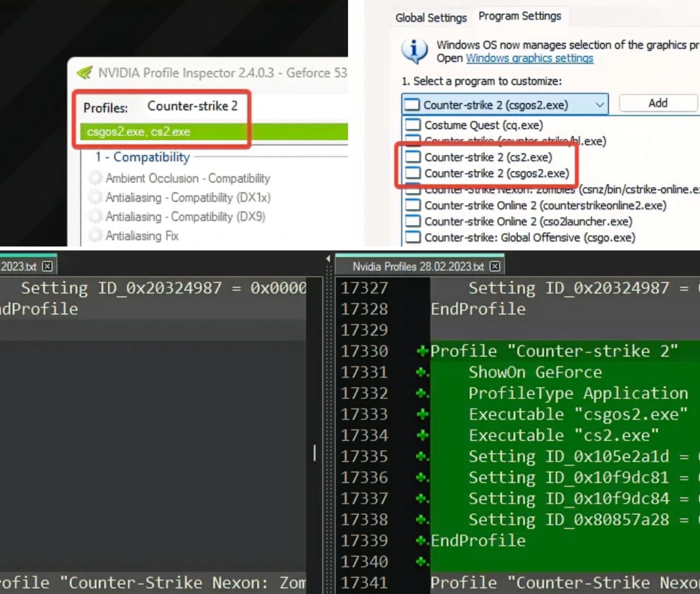The image size is (700, 594).
Task: Select Ambient Occlusion - Compatibility setting
Action: pyautogui.click(x=188, y=178)
